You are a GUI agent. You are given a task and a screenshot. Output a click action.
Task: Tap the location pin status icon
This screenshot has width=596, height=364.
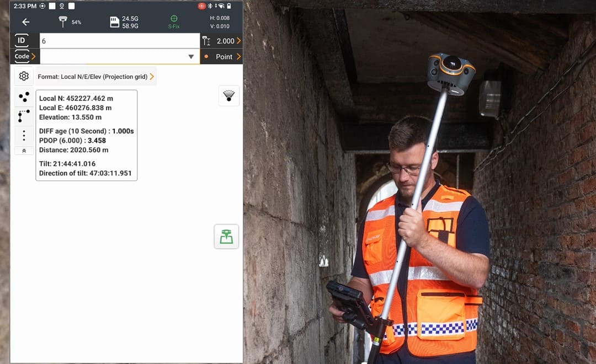point(62,6)
